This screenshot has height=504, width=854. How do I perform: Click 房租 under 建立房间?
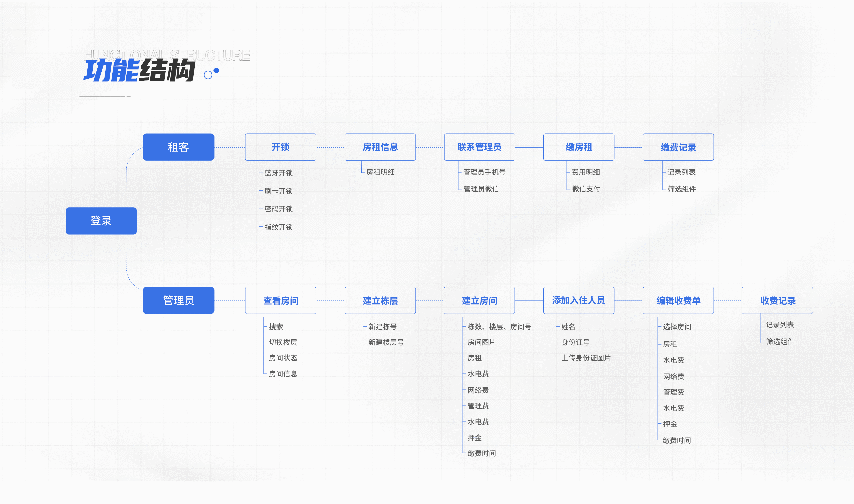coord(475,358)
